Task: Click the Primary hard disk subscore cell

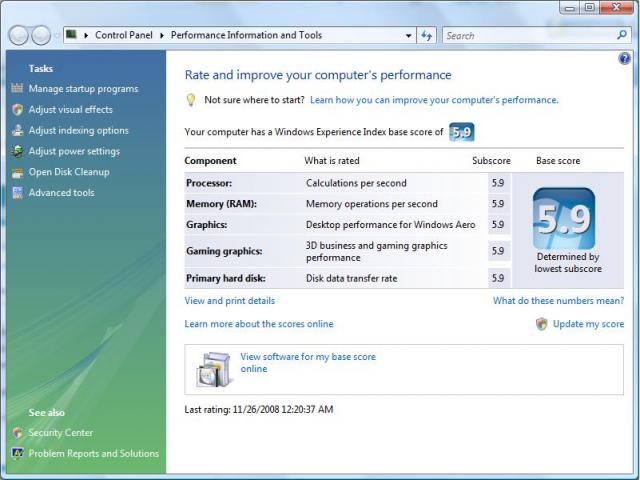Action: pos(498,278)
